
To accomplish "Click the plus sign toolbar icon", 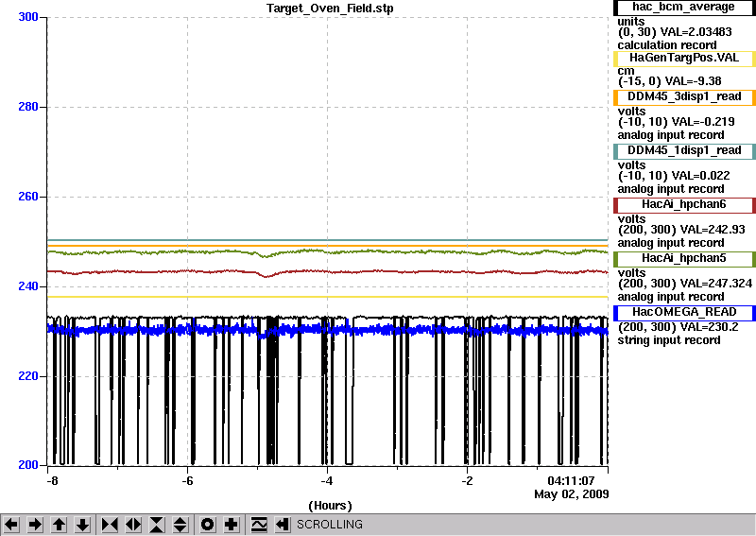I will point(232,525).
